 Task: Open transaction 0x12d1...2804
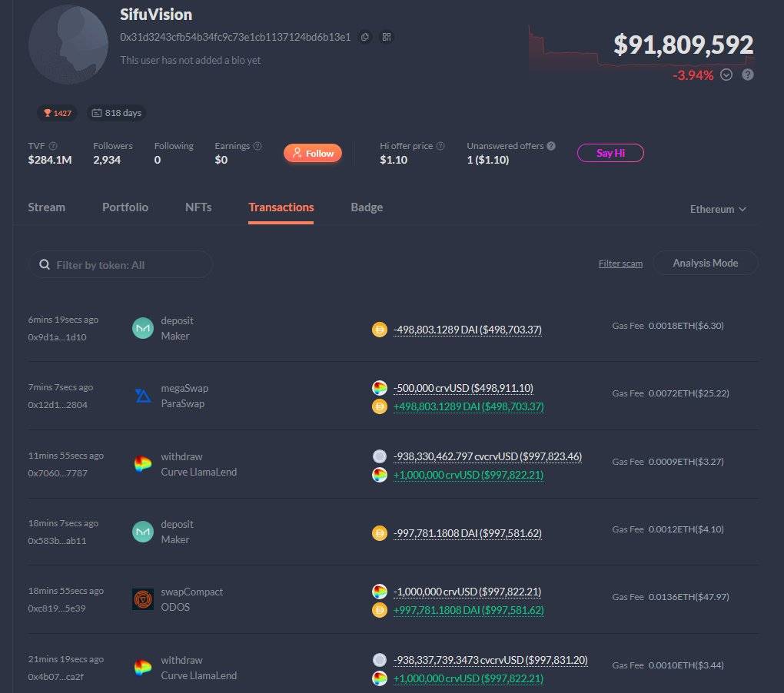(58, 405)
